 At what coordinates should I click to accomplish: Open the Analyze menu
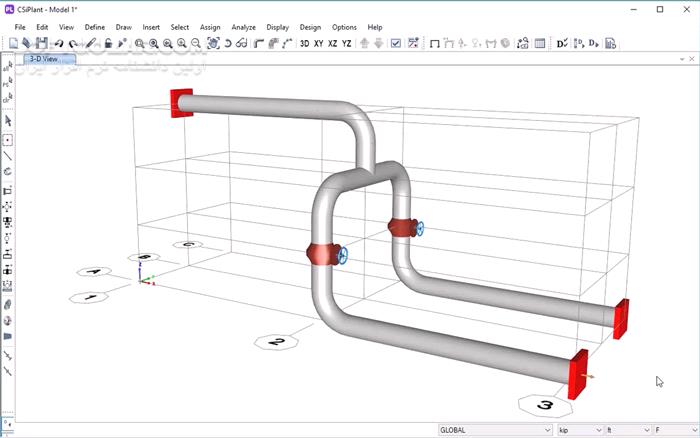[243, 27]
